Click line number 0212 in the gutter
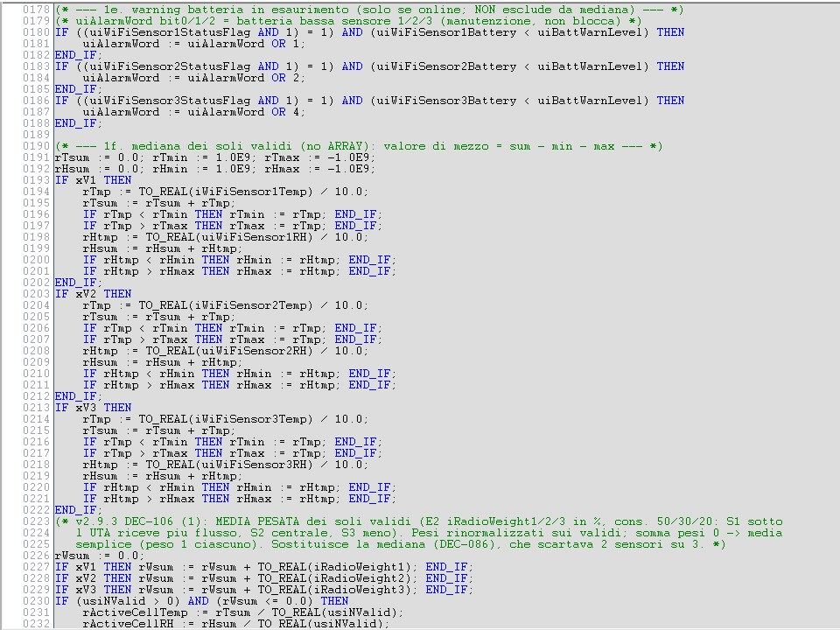Viewport: 840px width, 630px height. (37, 396)
